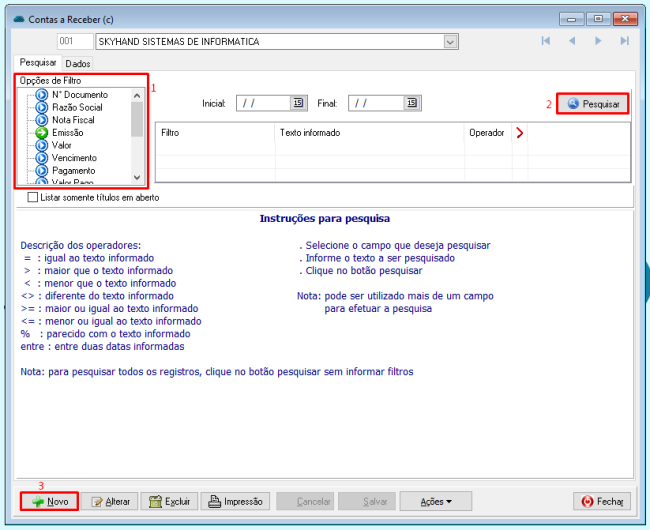Switch to the Pesquisar tab

[38, 62]
